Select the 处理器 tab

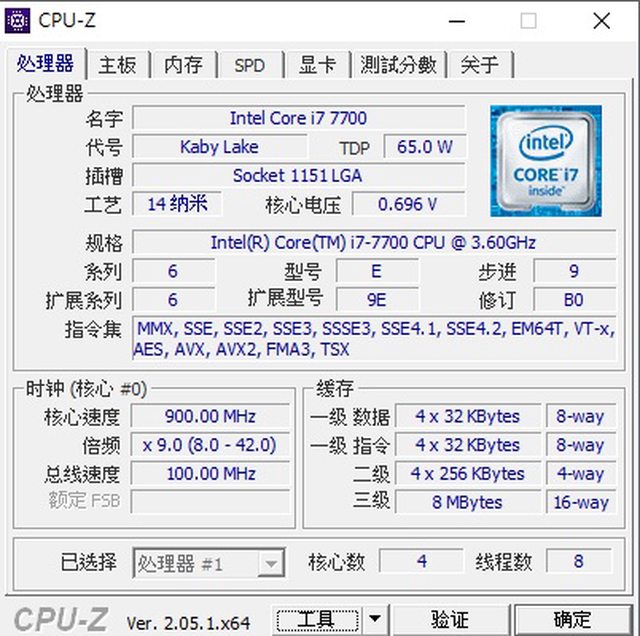pos(45,63)
